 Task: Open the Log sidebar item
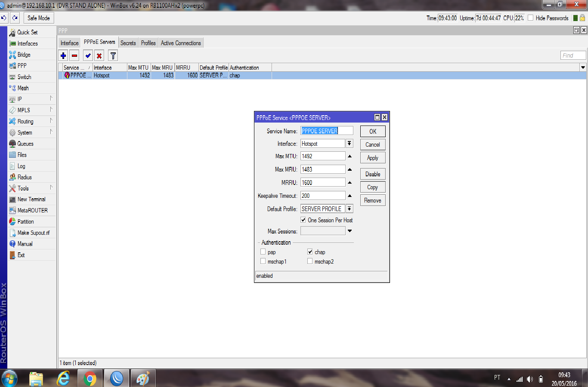coord(22,166)
